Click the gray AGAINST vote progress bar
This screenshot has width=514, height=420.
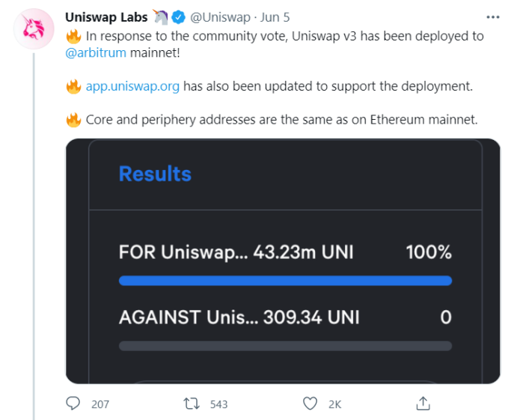coord(285,346)
